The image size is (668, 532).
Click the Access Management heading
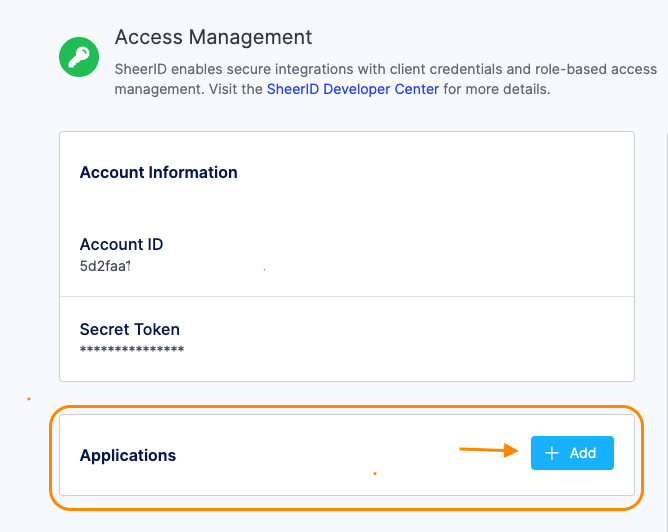213,37
